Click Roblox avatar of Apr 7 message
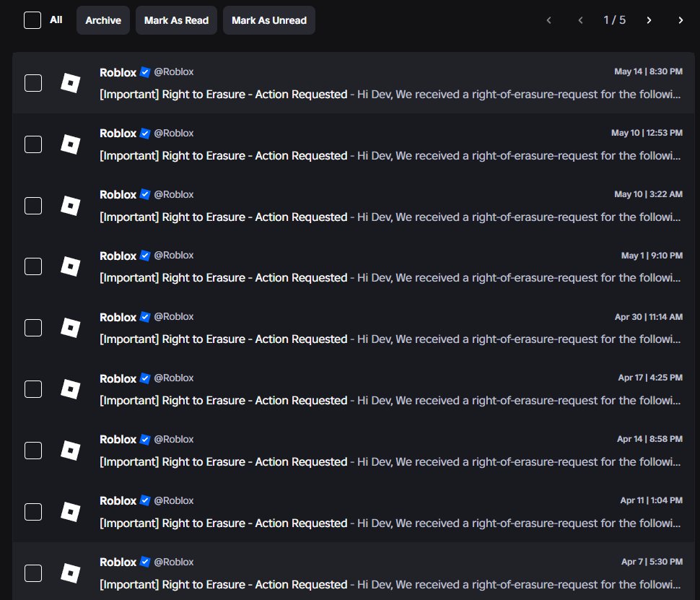Image resolution: width=700 pixels, height=600 pixels. click(71, 573)
